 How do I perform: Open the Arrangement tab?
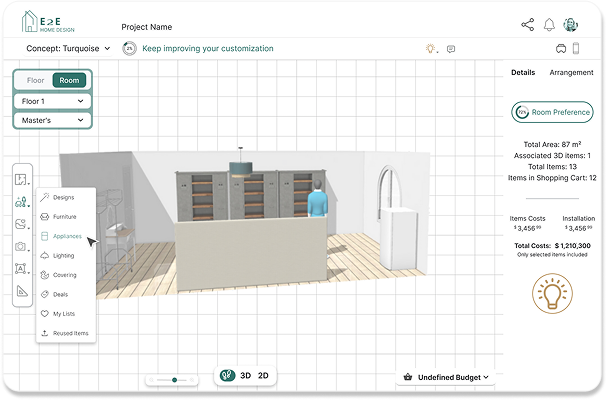point(571,72)
